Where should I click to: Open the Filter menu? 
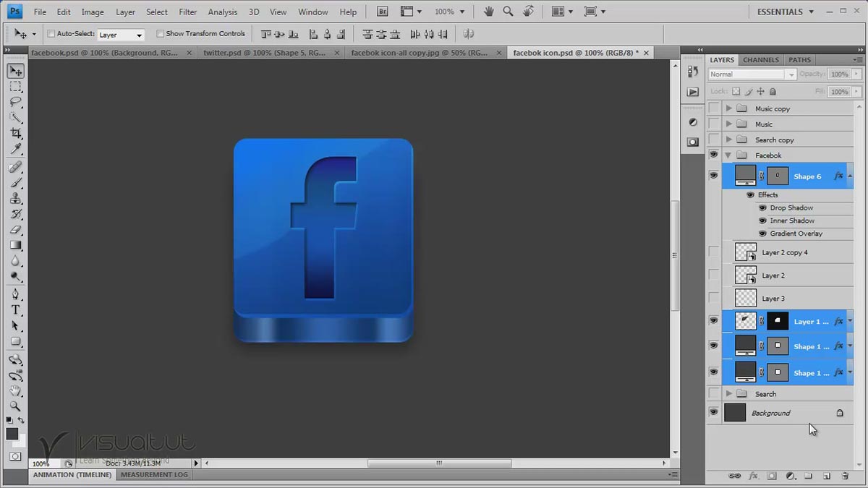187,11
